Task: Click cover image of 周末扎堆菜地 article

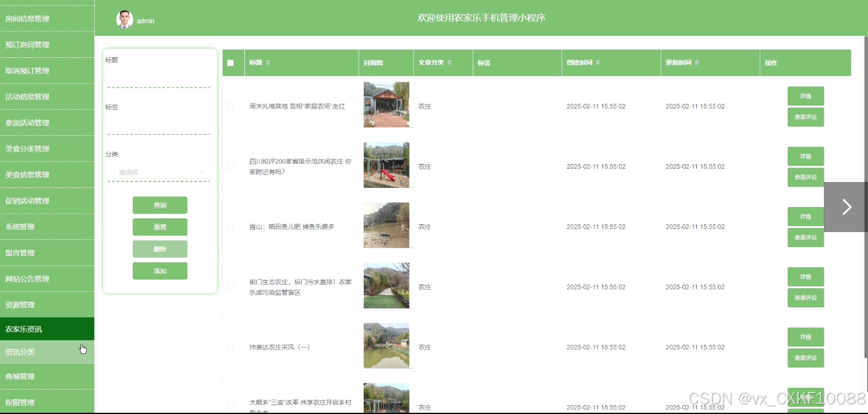Action: (386, 104)
